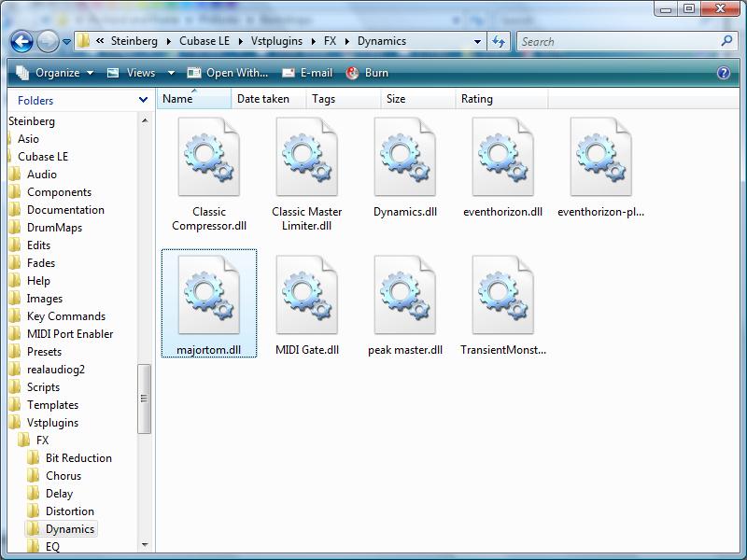
Task: Open the recent pages dropdown arrow
Action: [x=66, y=42]
